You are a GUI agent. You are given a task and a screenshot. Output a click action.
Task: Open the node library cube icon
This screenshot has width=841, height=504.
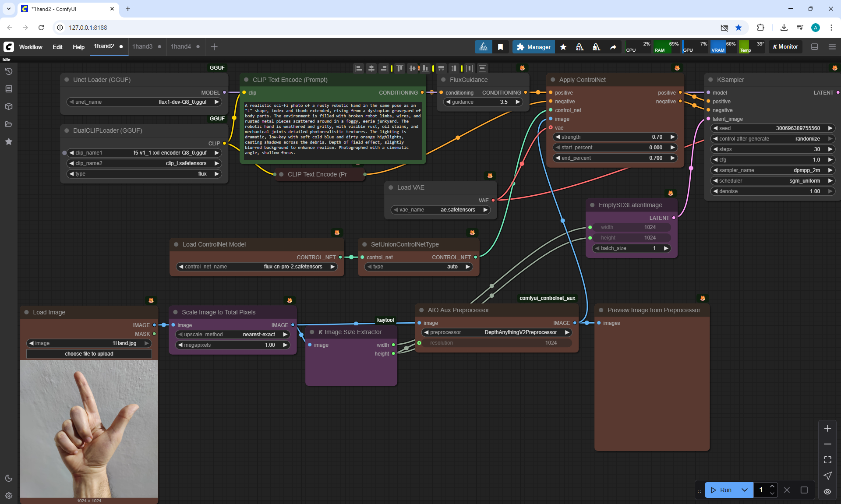[x=9, y=106]
